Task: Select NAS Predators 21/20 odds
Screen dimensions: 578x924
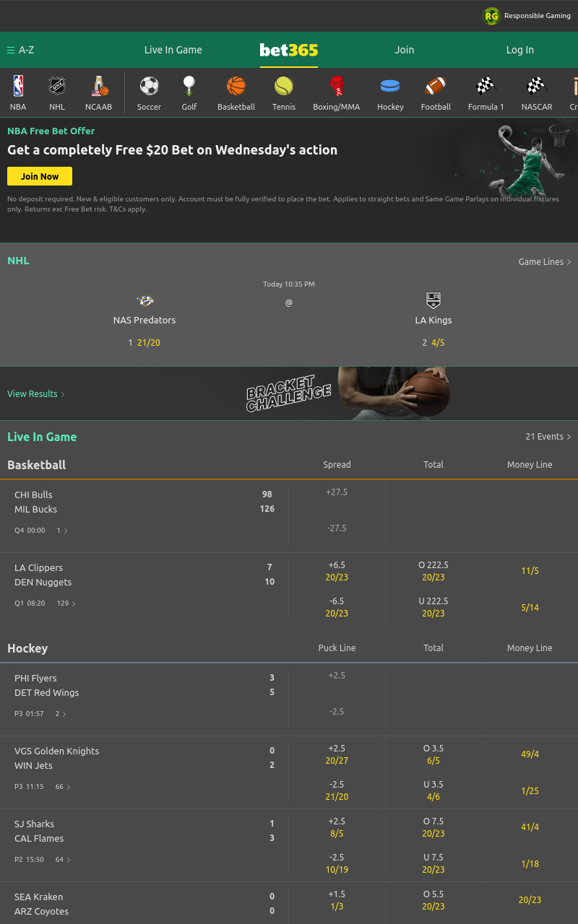Action: [x=149, y=343]
